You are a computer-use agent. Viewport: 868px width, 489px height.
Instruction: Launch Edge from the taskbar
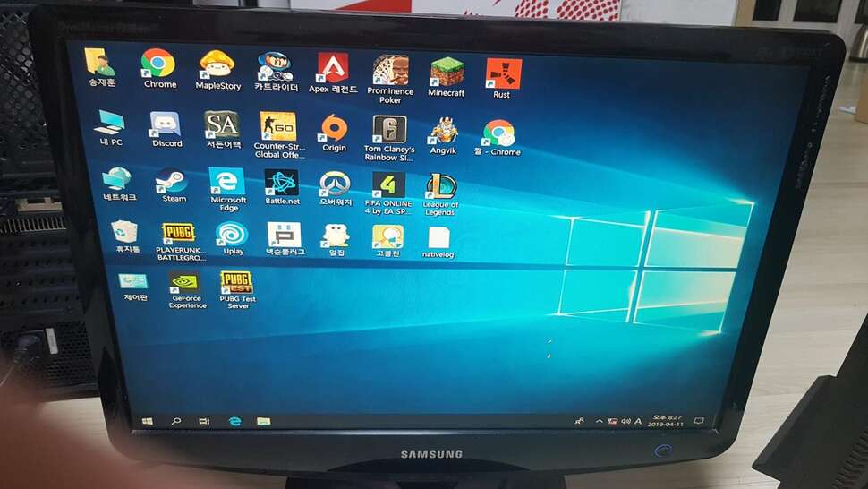coord(234,422)
